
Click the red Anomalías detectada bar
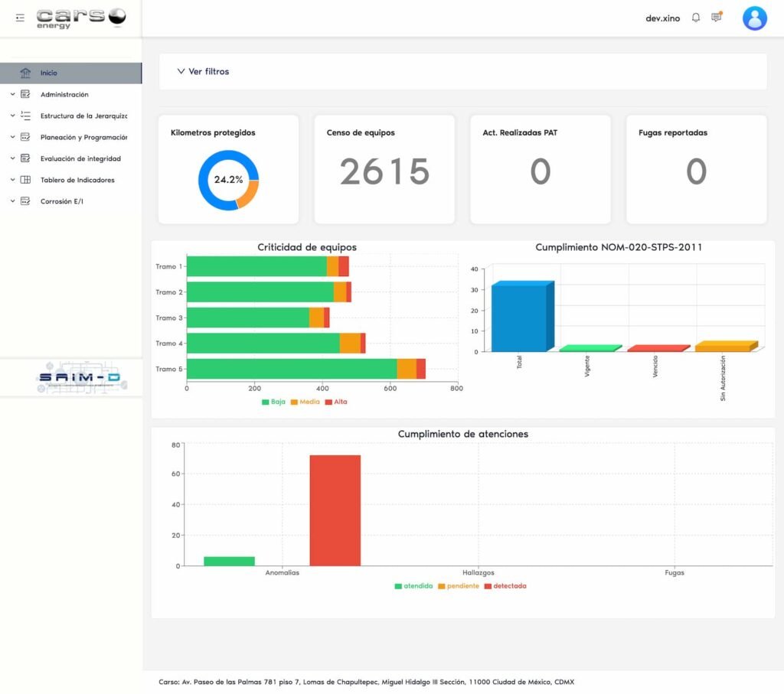(x=335, y=510)
